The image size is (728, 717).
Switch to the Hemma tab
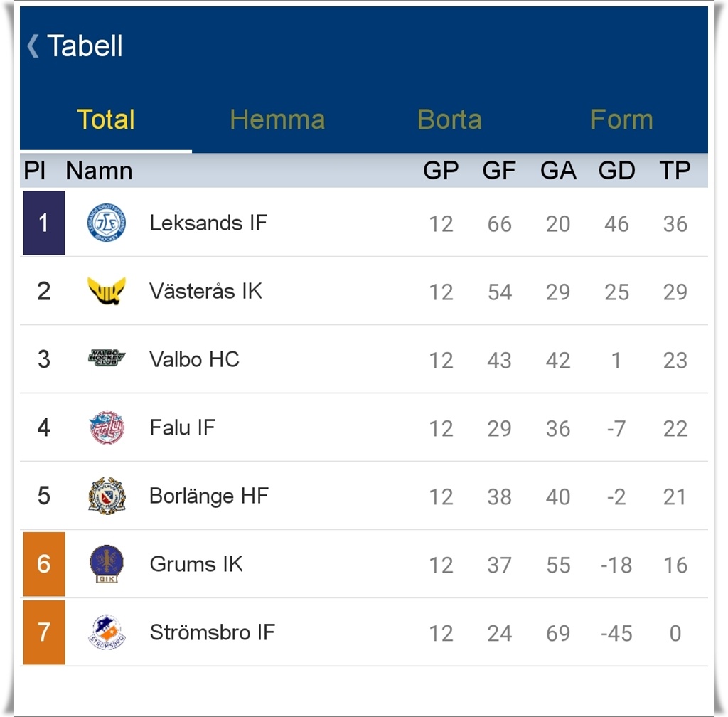(x=277, y=119)
